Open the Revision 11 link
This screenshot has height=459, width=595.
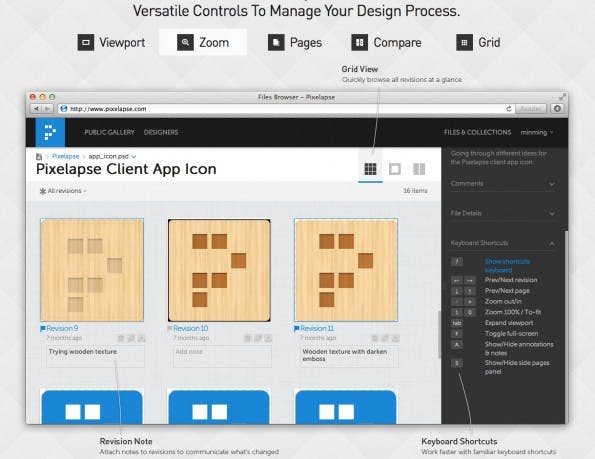tap(317, 329)
